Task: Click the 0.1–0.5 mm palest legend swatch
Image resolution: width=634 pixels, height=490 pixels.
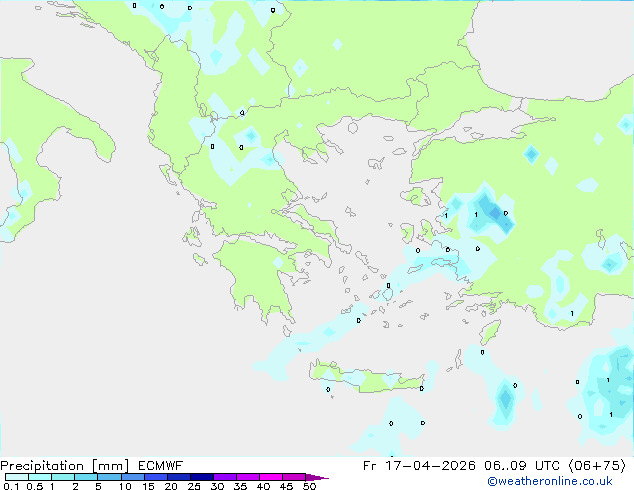Action: point(17,477)
